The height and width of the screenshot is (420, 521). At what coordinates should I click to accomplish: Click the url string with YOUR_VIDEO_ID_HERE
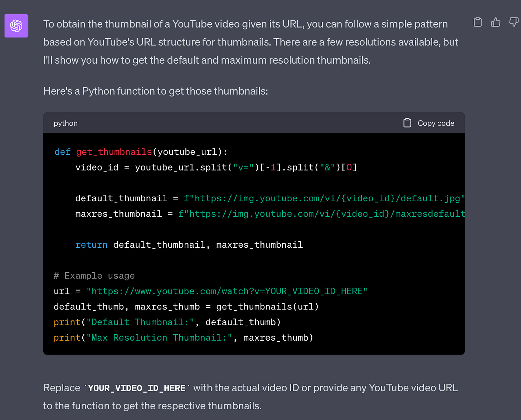[227, 291]
